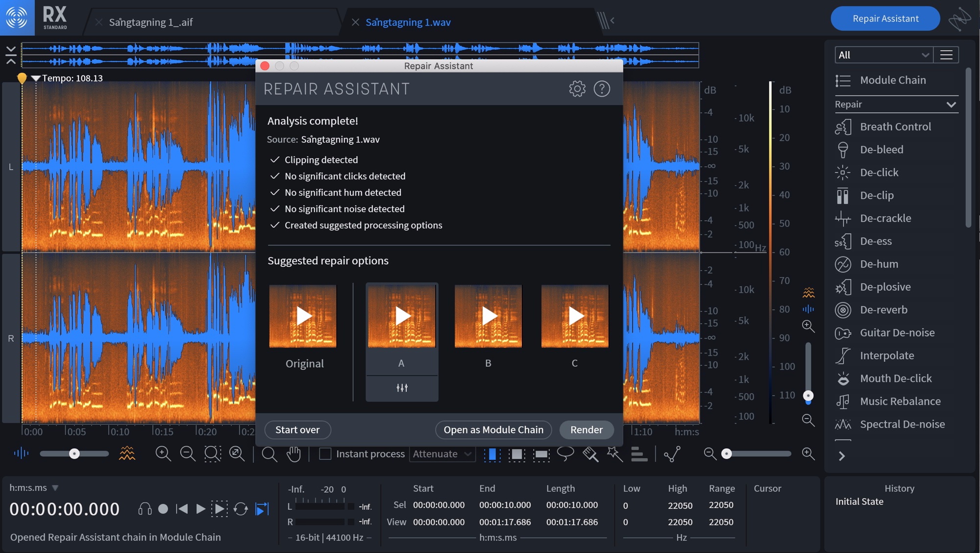Open the Attenuate mode dropdown
This screenshot has height=553, width=980.
442,454
